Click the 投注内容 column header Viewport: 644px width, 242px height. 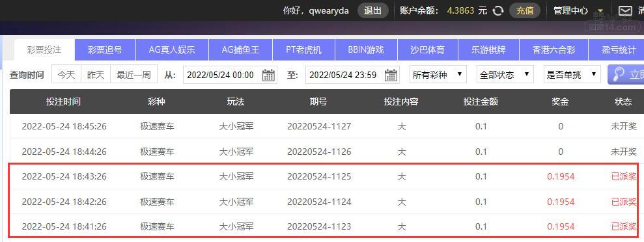click(401, 101)
